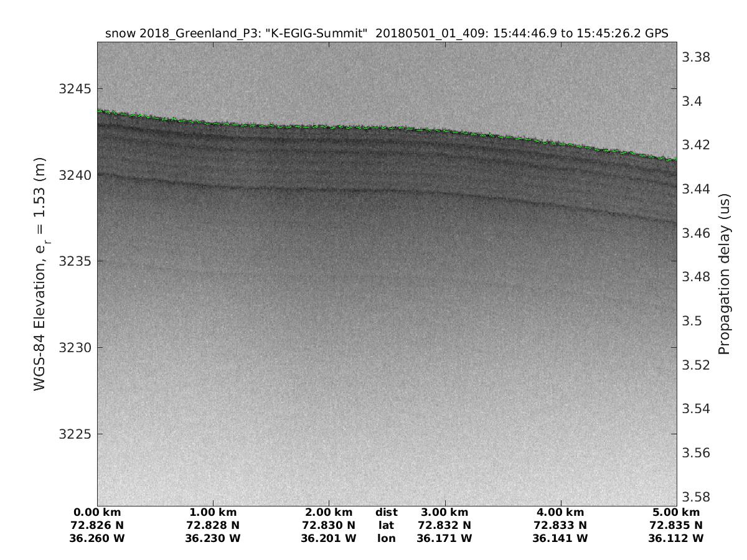Screen dimensions: 747x560
Task: Click the 3240 elevation tick label
Action: click(75, 175)
